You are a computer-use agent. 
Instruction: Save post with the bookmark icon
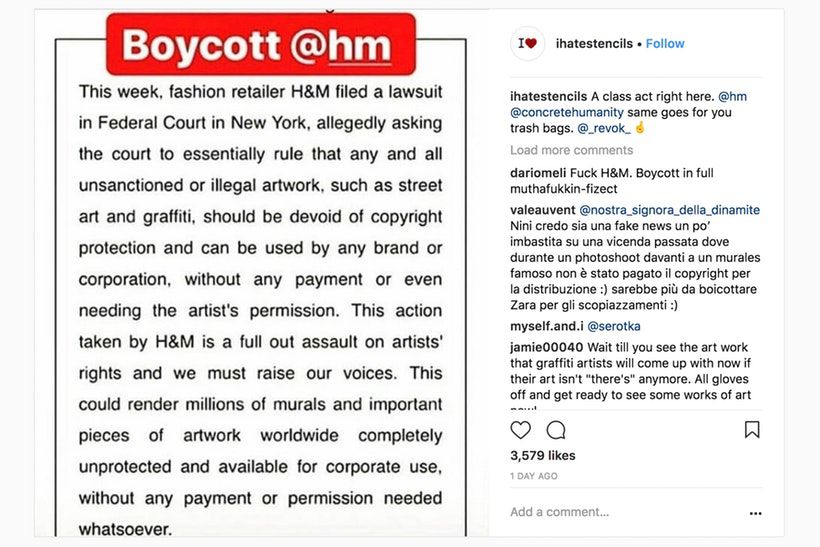pyautogui.click(x=752, y=430)
